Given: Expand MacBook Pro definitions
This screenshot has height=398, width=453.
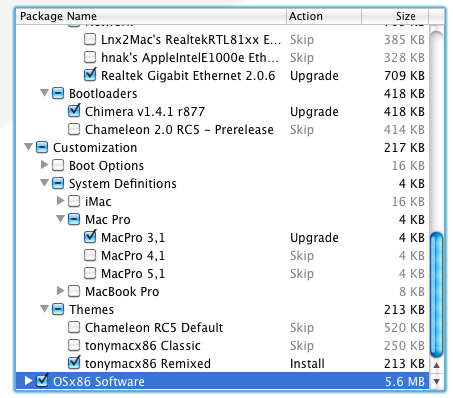Looking at the screenshot, I should click(x=60, y=291).
